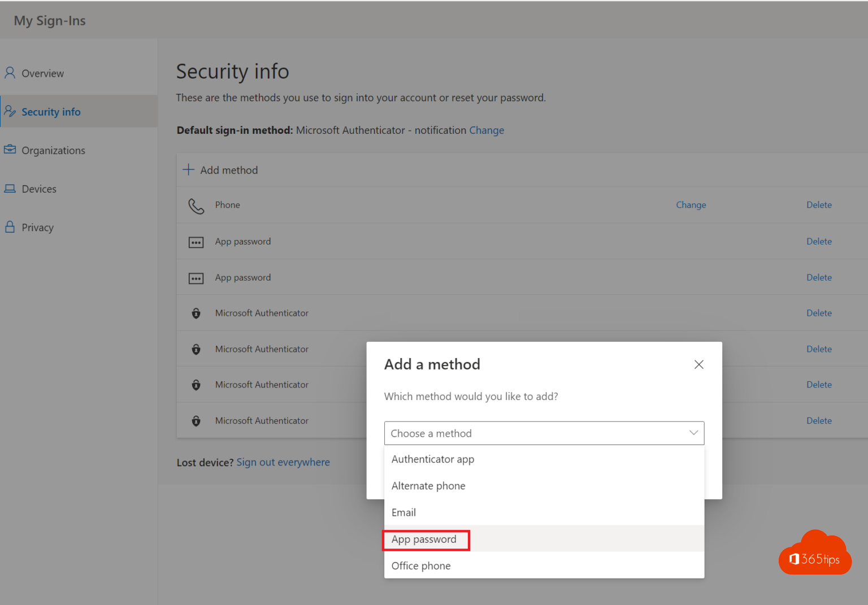Open Overview from the left navigation
Image resolution: width=868 pixels, height=605 pixels.
[42, 73]
